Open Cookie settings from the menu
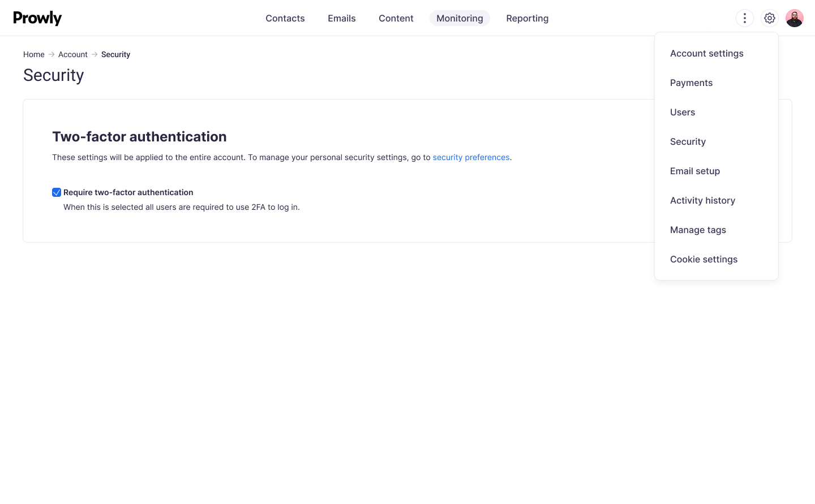Image resolution: width=815 pixels, height=504 pixels. click(x=704, y=259)
